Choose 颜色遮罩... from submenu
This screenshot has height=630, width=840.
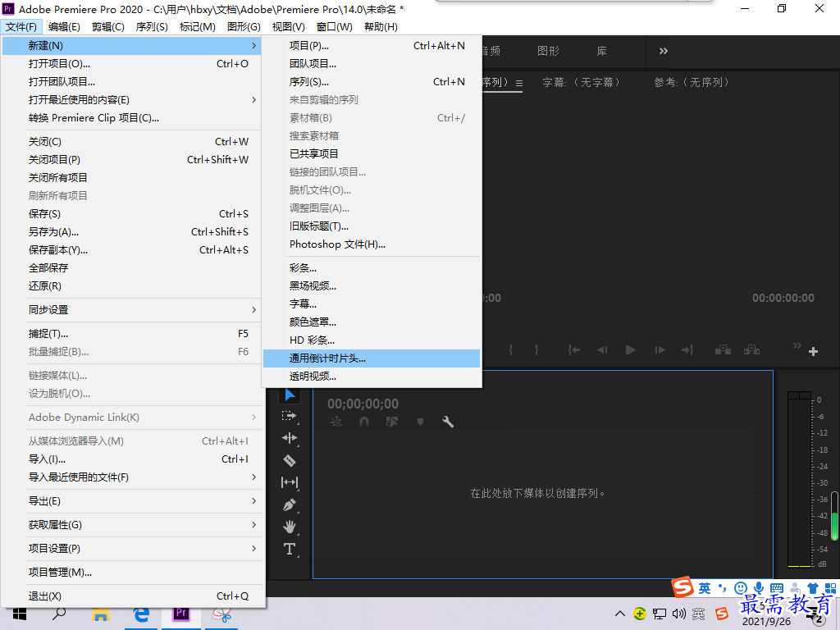pyautogui.click(x=372, y=322)
